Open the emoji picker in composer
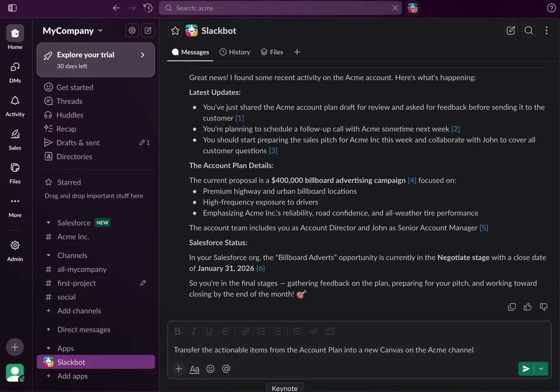Image resolution: width=560 pixels, height=392 pixels. tap(210, 369)
